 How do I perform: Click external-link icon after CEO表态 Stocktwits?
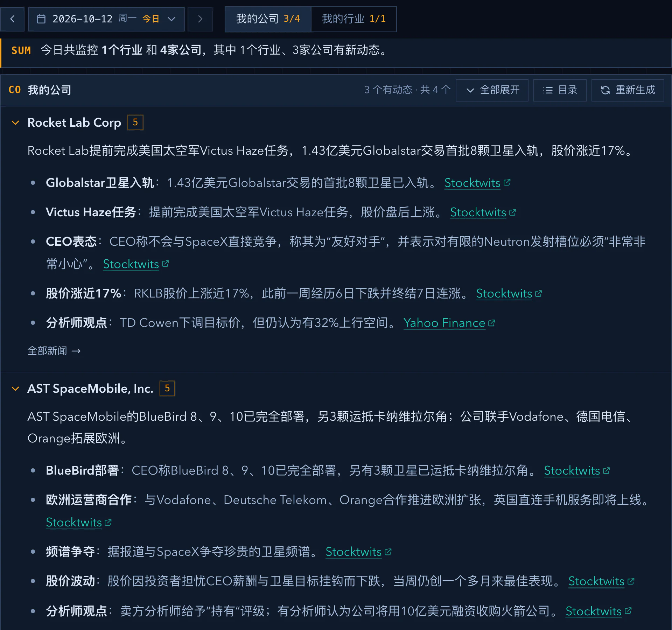pos(166,264)
